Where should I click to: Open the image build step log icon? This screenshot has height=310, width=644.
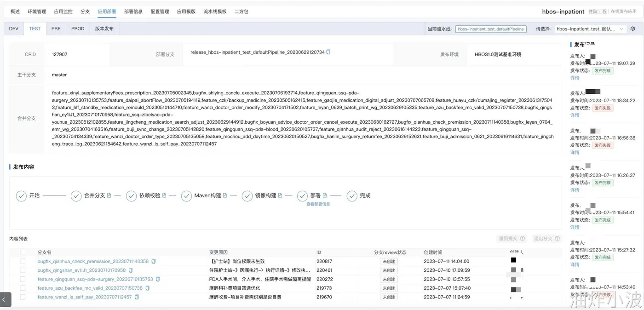pos(280,195)
